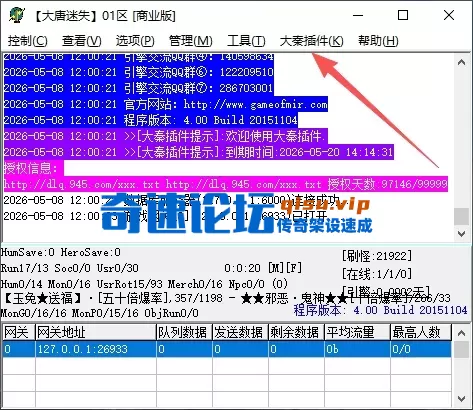
Task: Click the Run17/13 Soc0/0 Usr0/30 status
Action: (70, 268)
